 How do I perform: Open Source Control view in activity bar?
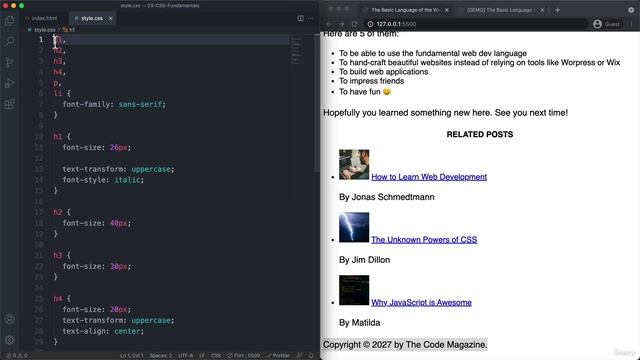tap(9, 62)
